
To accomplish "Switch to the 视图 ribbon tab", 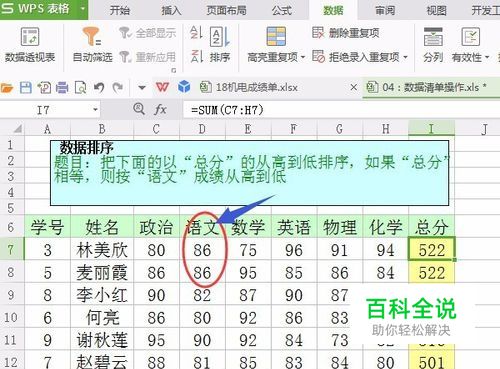I will 436,10.
